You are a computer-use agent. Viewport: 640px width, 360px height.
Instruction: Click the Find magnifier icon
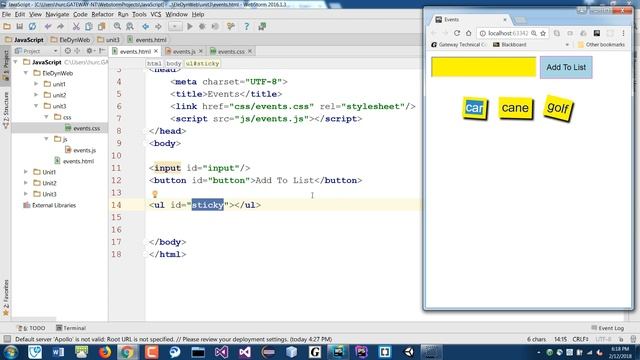(117, 27)
